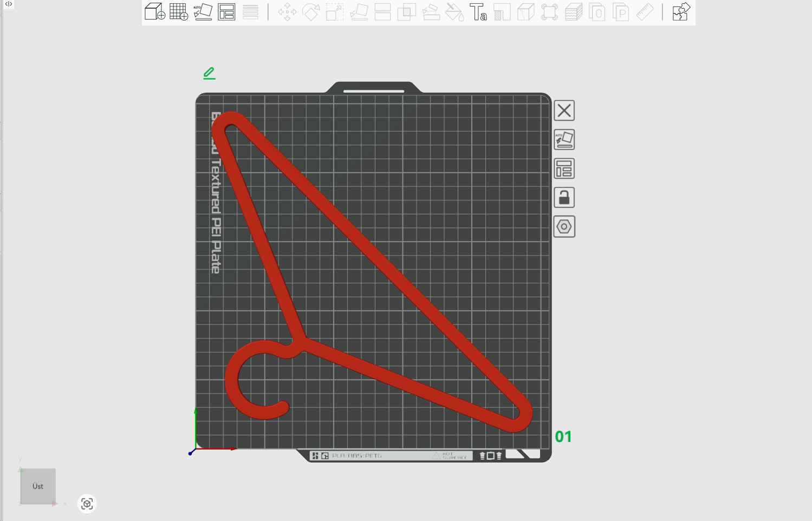Open variable layer height lines icon
The width and height of the screenshot is (812, 521).
[x=250, y=12]
